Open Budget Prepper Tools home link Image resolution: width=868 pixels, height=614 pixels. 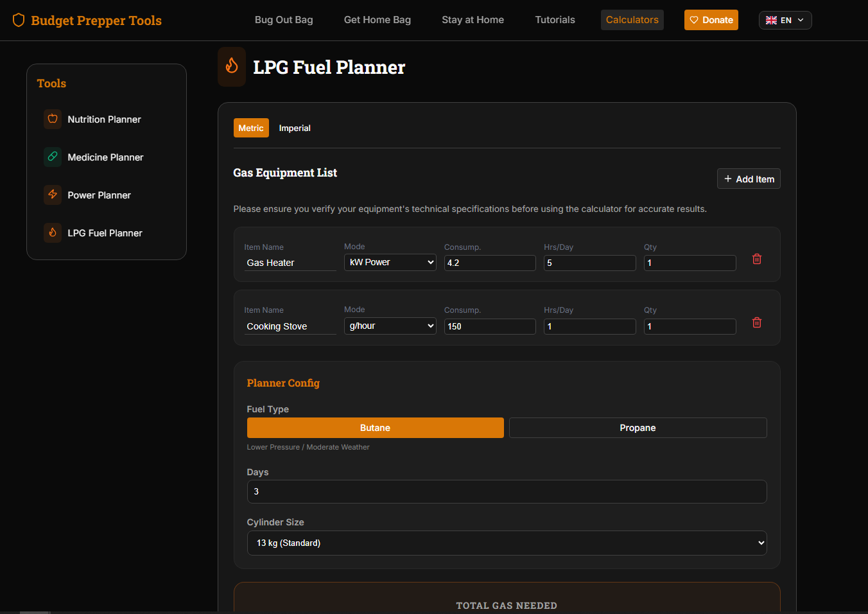(87, 20)
